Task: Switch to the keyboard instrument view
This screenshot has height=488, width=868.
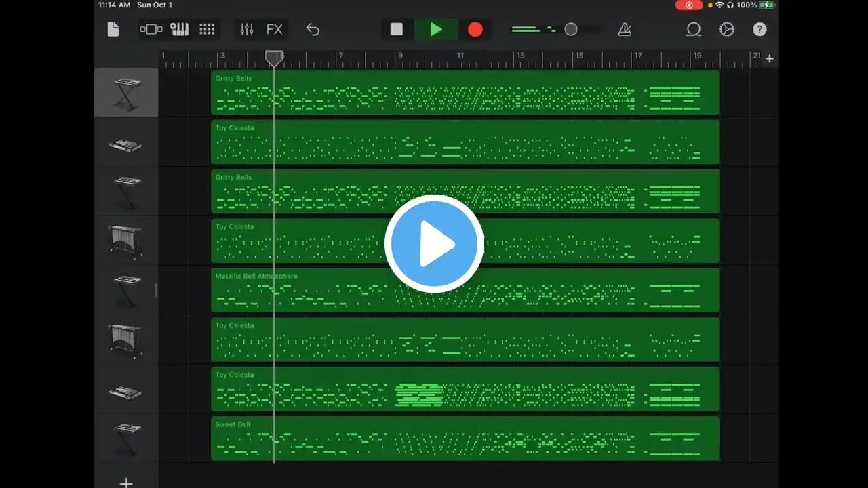Action: tap(179, 29)
